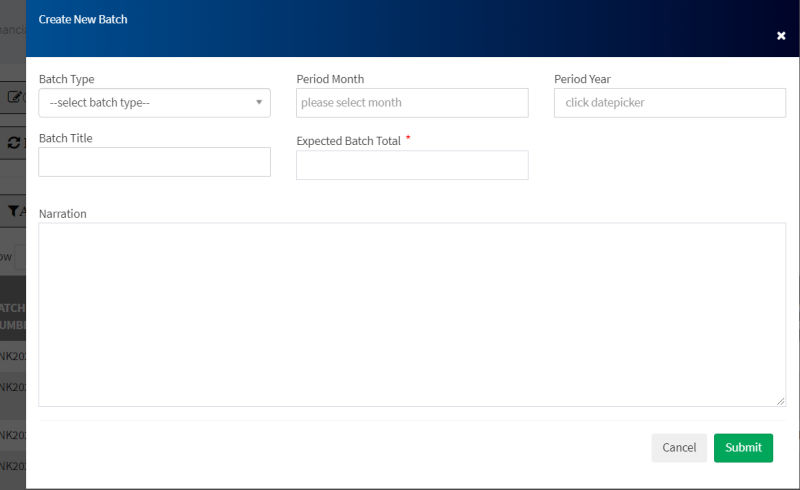Open the Period Year datepicker

(x=669, y=103)
